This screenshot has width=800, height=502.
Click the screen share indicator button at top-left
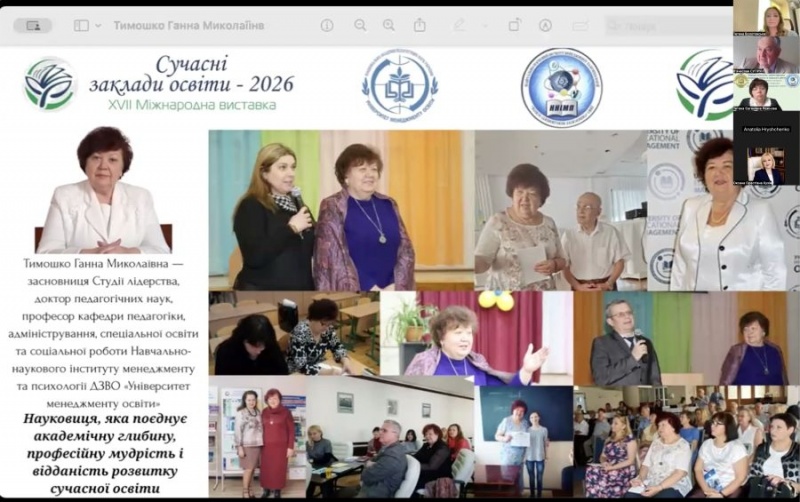pos(33,25)
